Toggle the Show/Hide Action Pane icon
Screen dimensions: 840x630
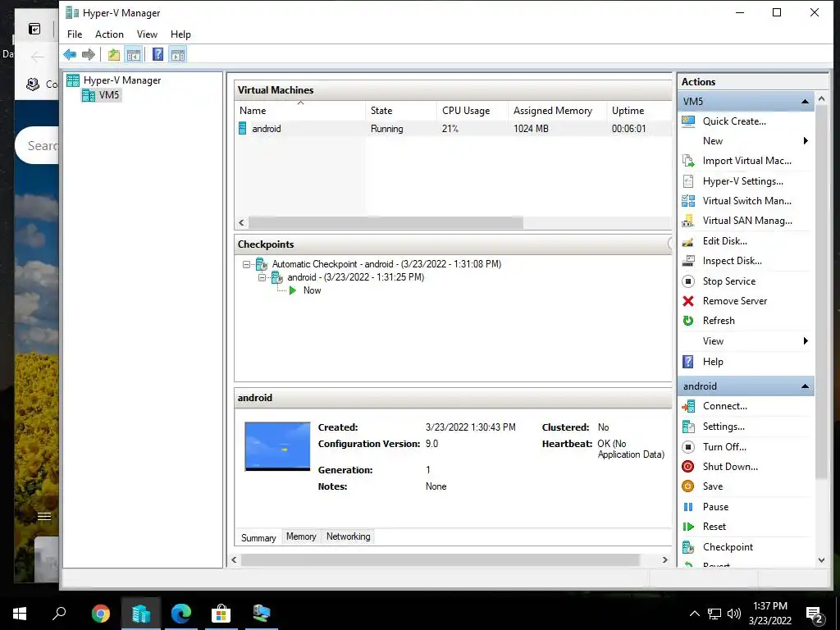pos(178,55)
